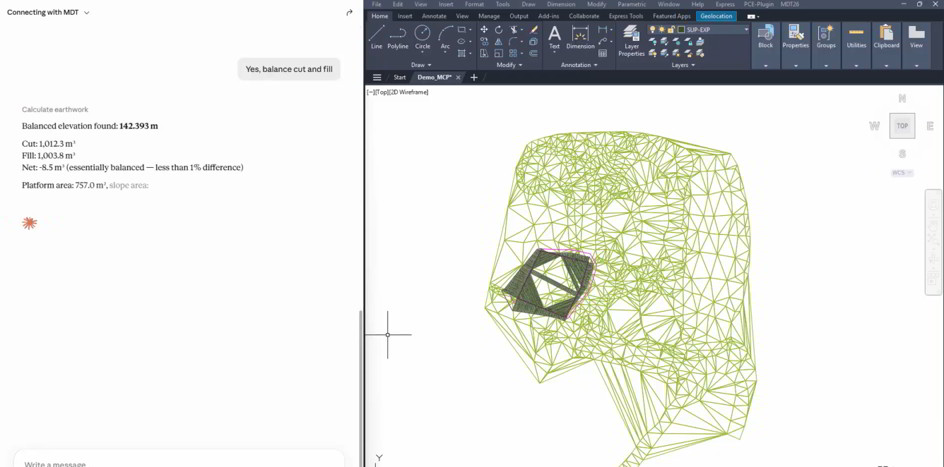The image size is (944, 467).
Task: Open the PCE-Plugin menu
Action: click(x=759, y=4)
